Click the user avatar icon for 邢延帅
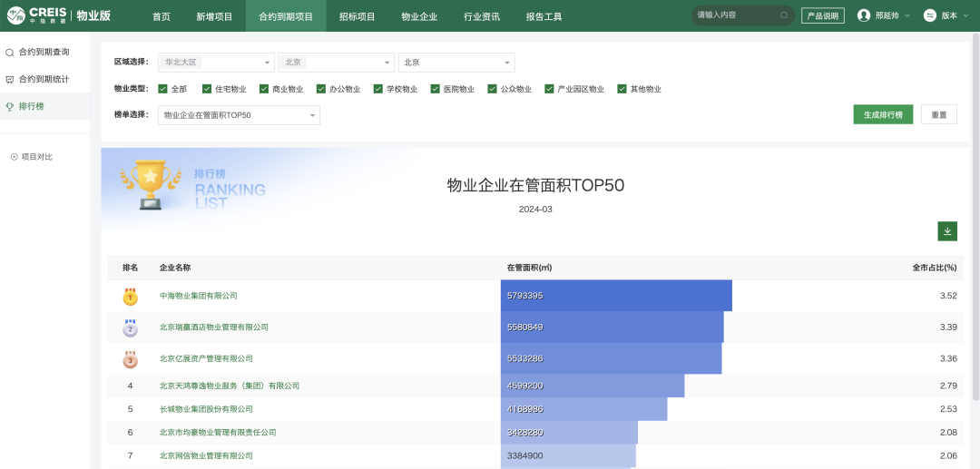The image size is (980, 469). tap(863, 15)
